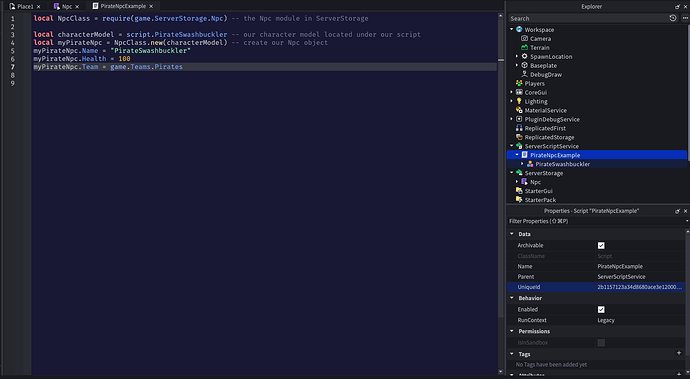
Task: Click the RunContext value Legacy
Action: (x=606, y=320)
